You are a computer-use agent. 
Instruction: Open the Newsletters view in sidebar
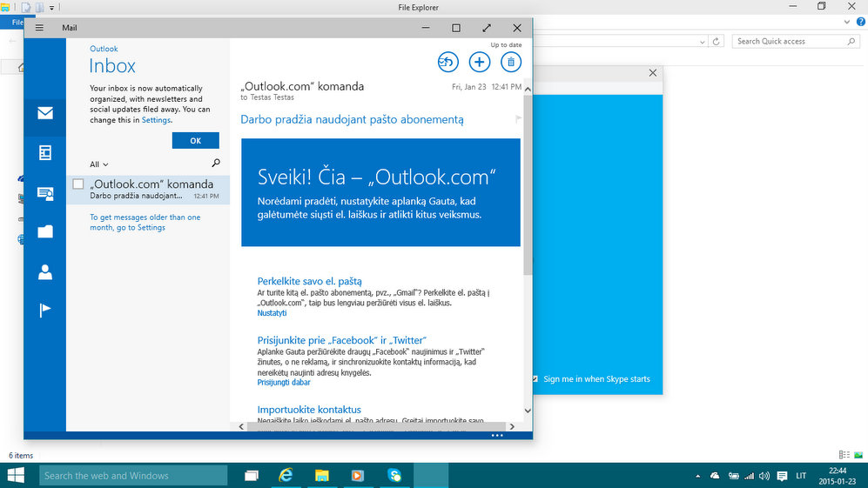(x=45, y=153)
